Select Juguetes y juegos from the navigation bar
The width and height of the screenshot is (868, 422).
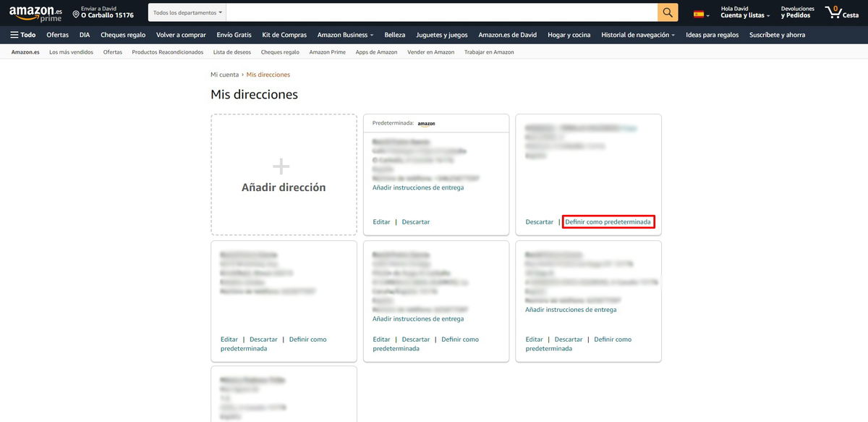pyautogui.click(x=443, y=34)
